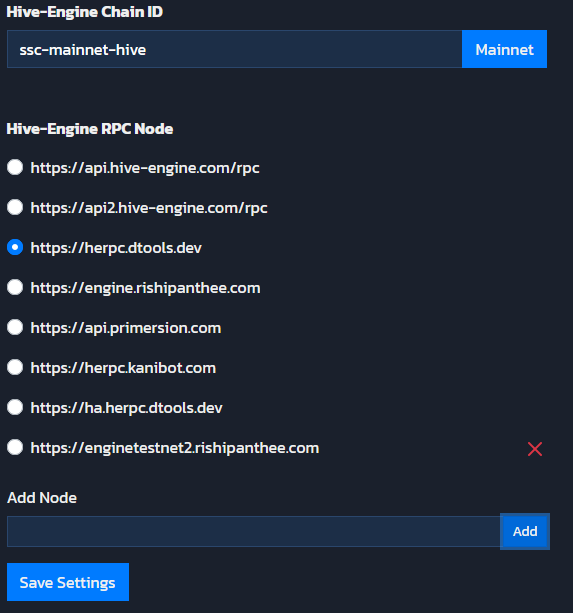The image size is (573, 613).
Task: Choose https://api.primersion.com radio button
Action: [15, 327]
